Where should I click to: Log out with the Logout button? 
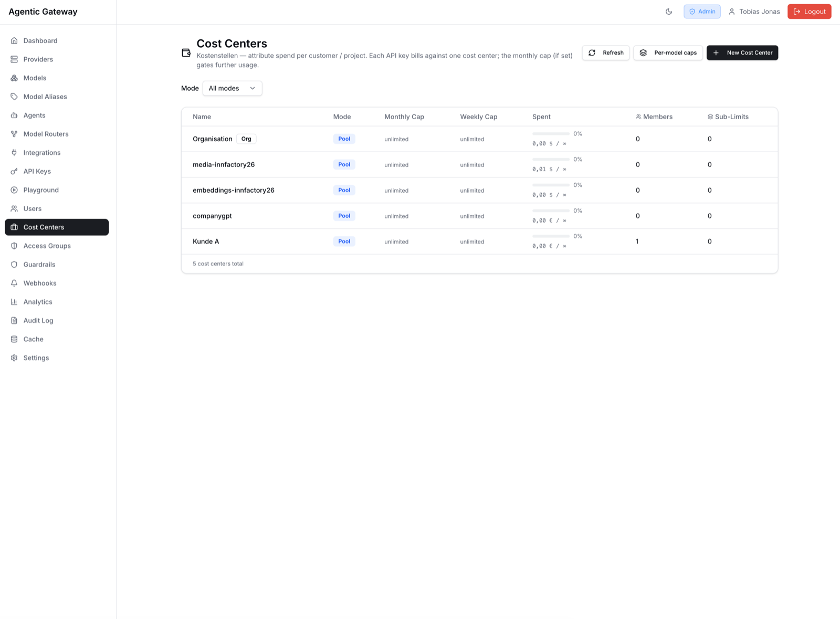click(809, 12)
